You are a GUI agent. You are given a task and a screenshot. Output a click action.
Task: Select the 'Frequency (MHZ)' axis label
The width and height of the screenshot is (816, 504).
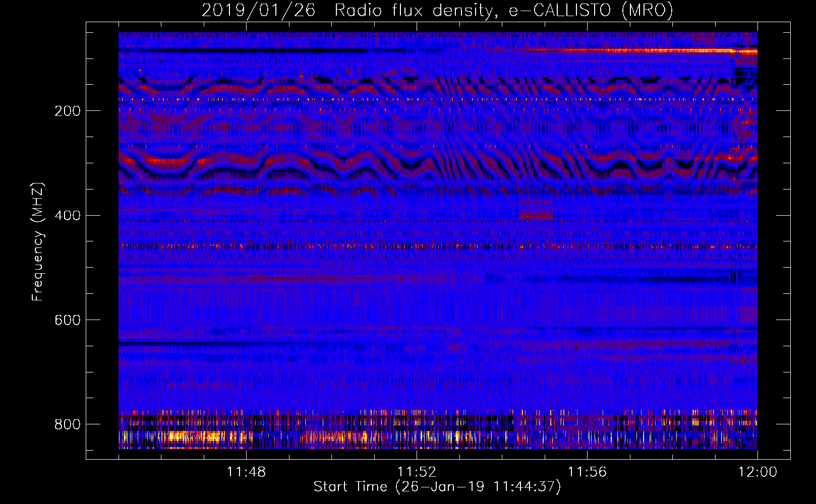click(37, 242)
